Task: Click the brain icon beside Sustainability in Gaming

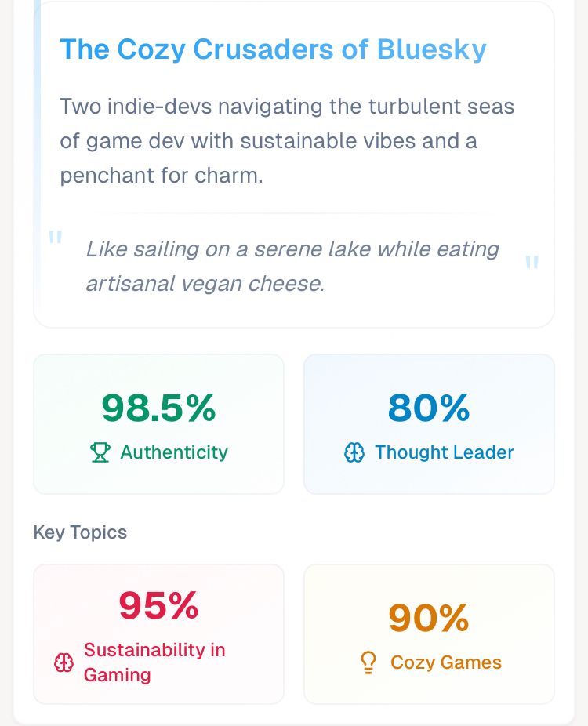Action: coord(64,662)
